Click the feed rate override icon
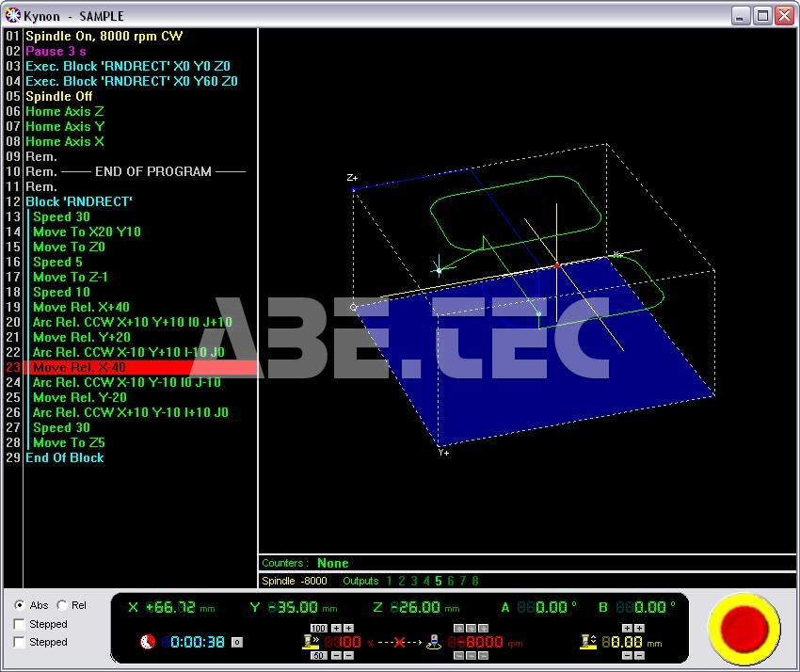This screenshot has width=800, height=672. (311, 642)
